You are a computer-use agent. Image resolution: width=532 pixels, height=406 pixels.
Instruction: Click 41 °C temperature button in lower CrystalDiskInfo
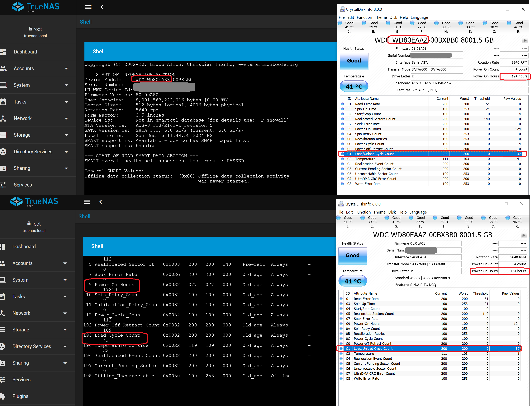pos(353,281)
